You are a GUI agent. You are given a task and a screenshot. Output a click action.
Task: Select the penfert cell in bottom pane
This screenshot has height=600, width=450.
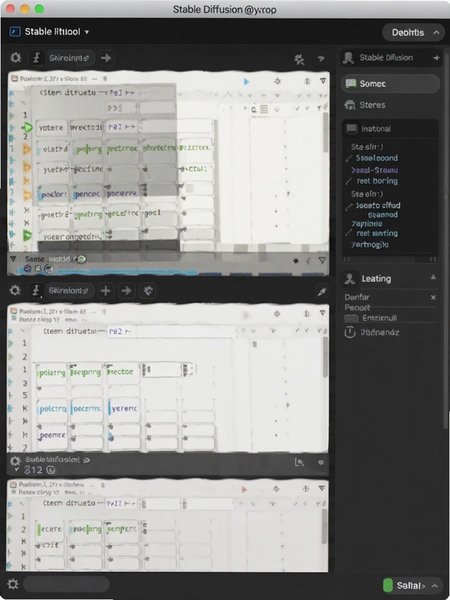(122, 529)
